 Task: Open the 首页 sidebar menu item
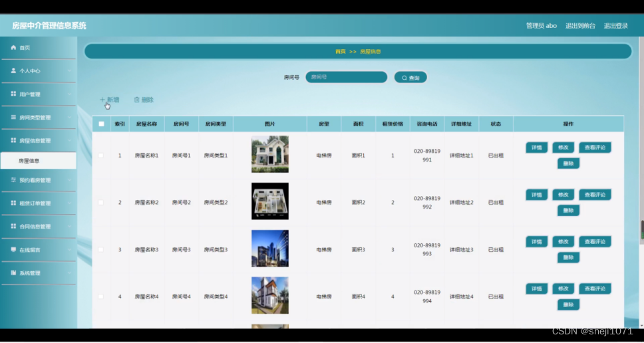[38, 48]
